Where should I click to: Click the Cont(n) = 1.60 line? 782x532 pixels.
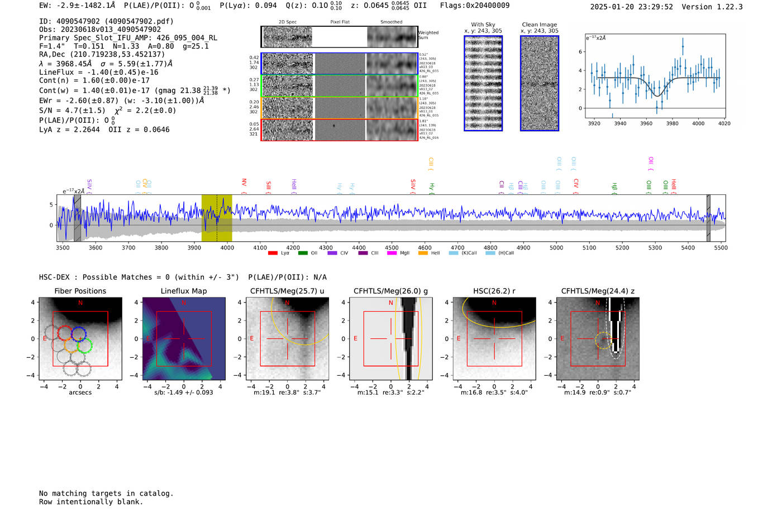94,80
